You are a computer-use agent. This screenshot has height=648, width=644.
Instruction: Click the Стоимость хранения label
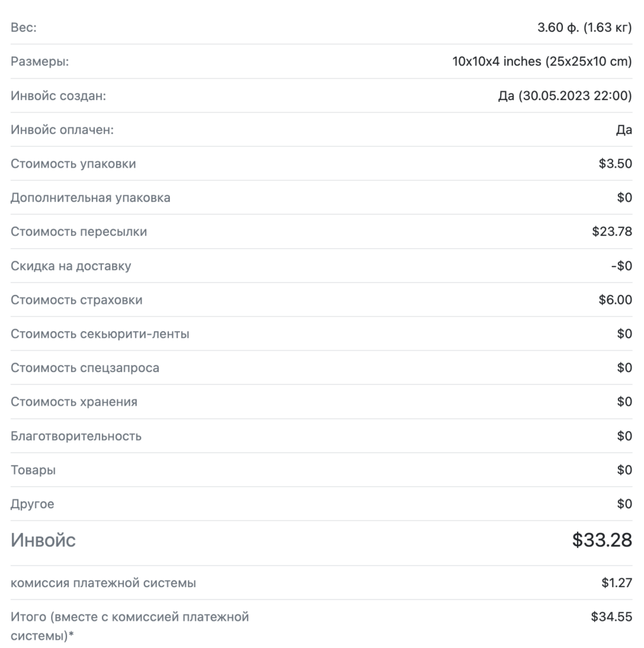[x=74, y=402]
